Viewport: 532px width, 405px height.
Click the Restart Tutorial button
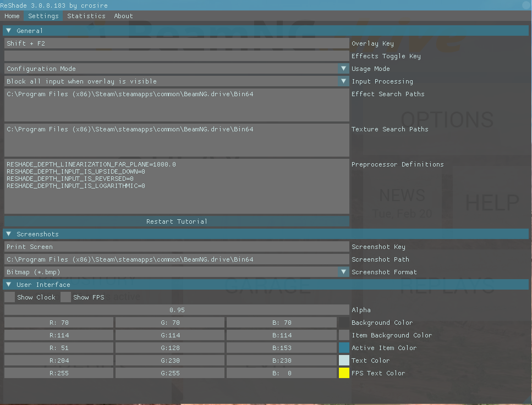177,221
